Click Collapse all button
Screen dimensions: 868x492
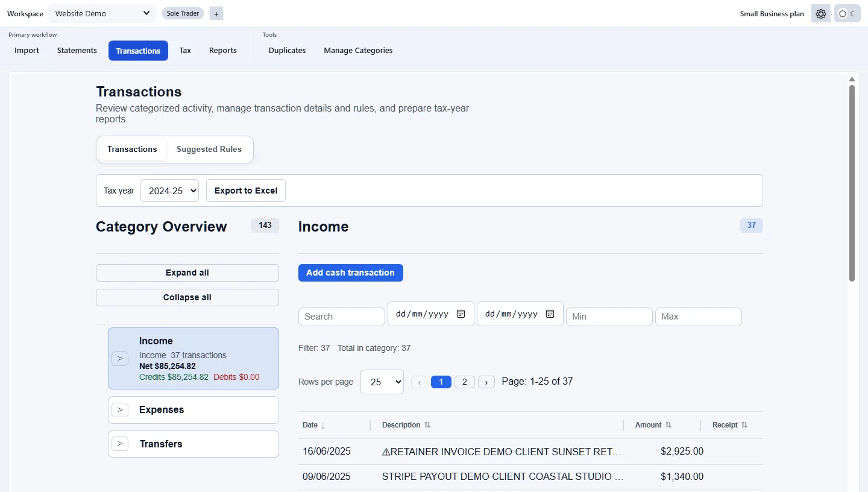pos(187,297)
